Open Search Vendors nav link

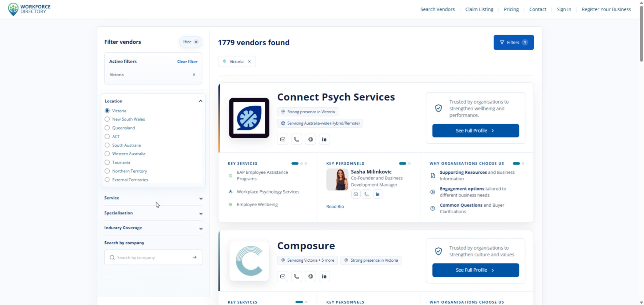click(x=437, y=9)
